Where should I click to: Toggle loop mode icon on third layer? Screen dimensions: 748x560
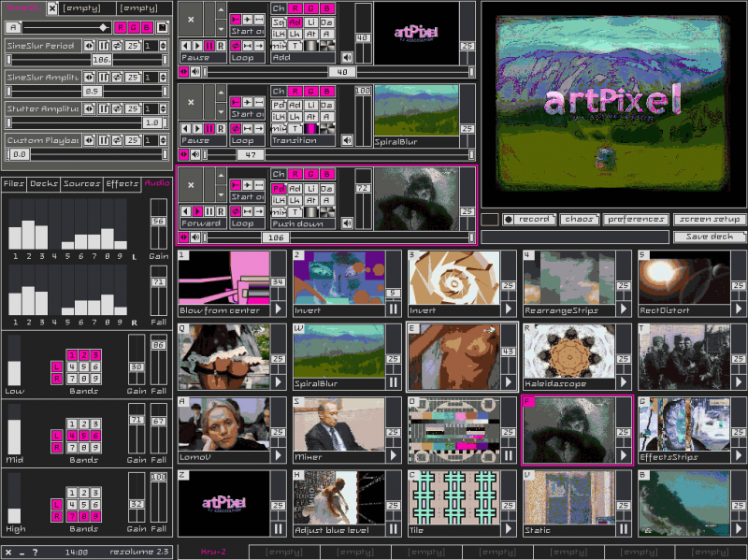coord(236,211)
